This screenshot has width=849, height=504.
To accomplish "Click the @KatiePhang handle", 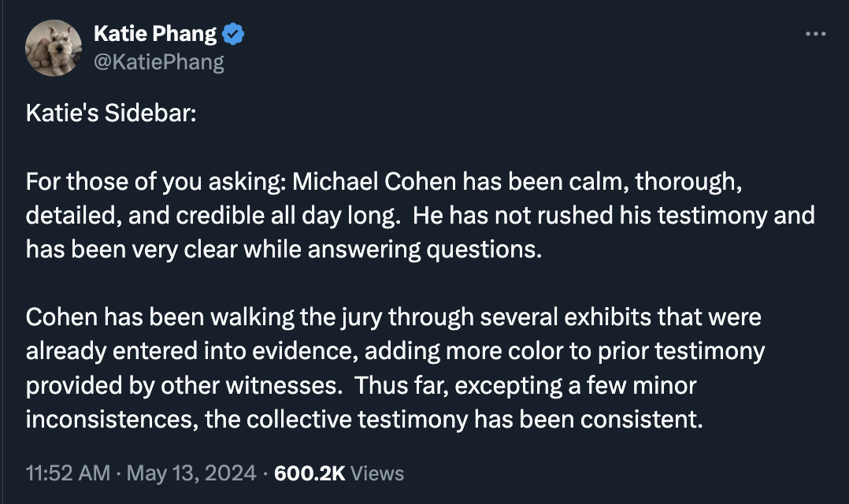I will pyautogui.click(x=158, y=61).
